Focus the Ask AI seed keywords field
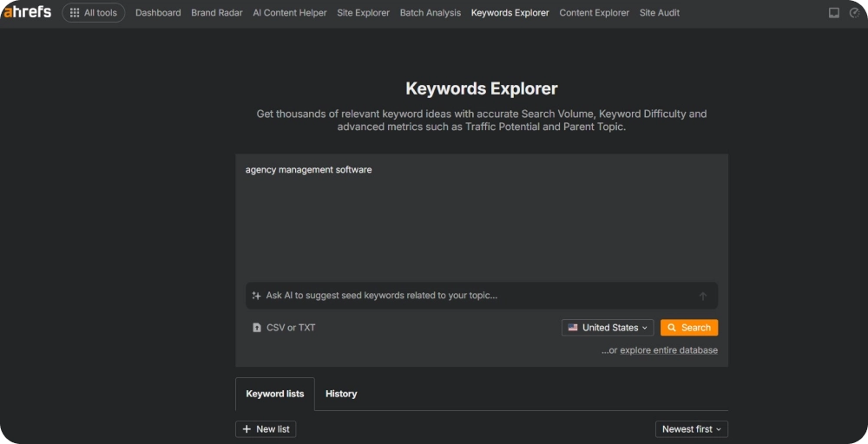 point(482,296)
